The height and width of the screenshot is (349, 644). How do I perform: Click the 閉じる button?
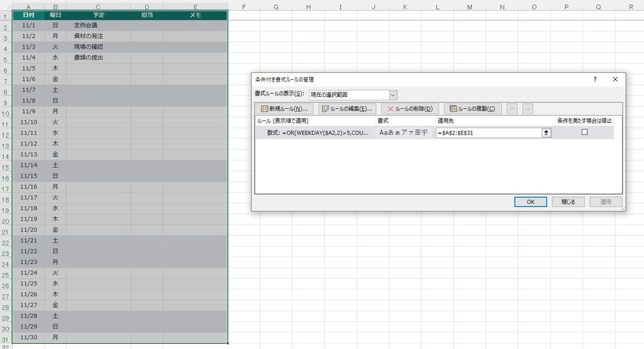568,202
